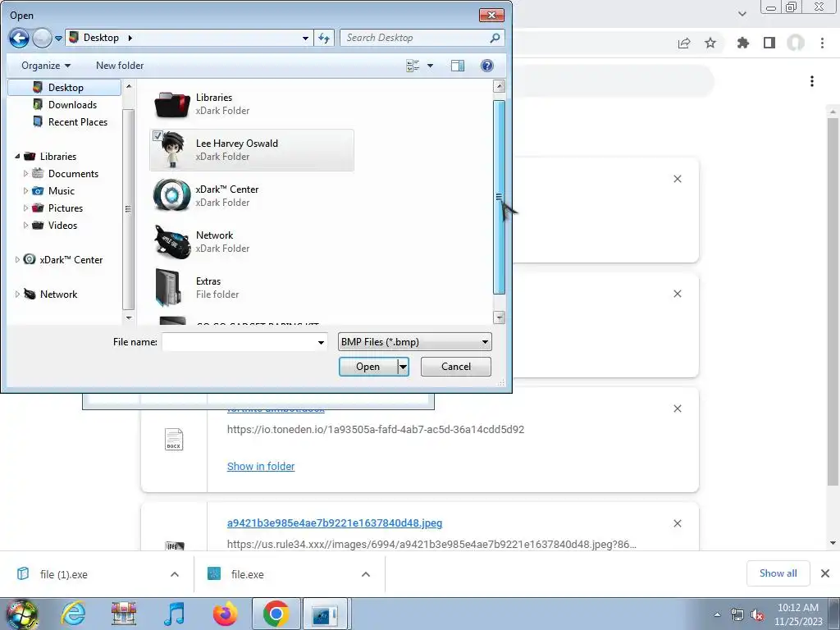Click the File name input field
This screenshot has height=630, width=840.
coord(239,342)
